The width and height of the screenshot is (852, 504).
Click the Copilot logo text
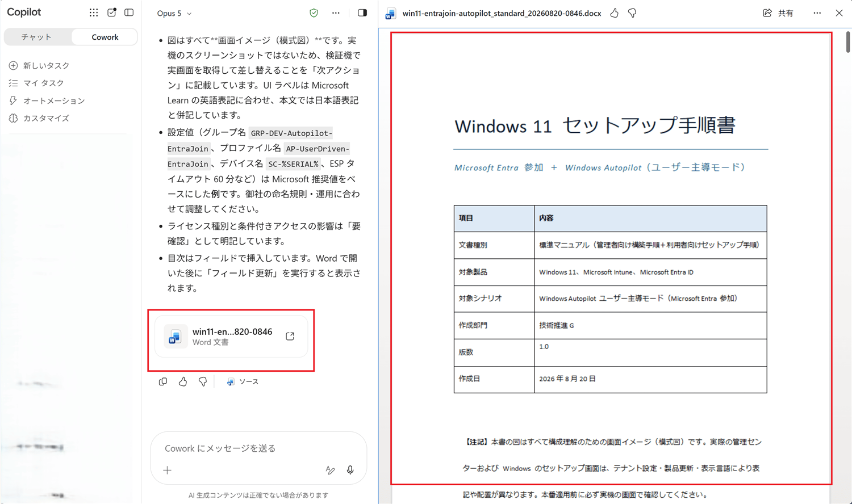point(24,12)
